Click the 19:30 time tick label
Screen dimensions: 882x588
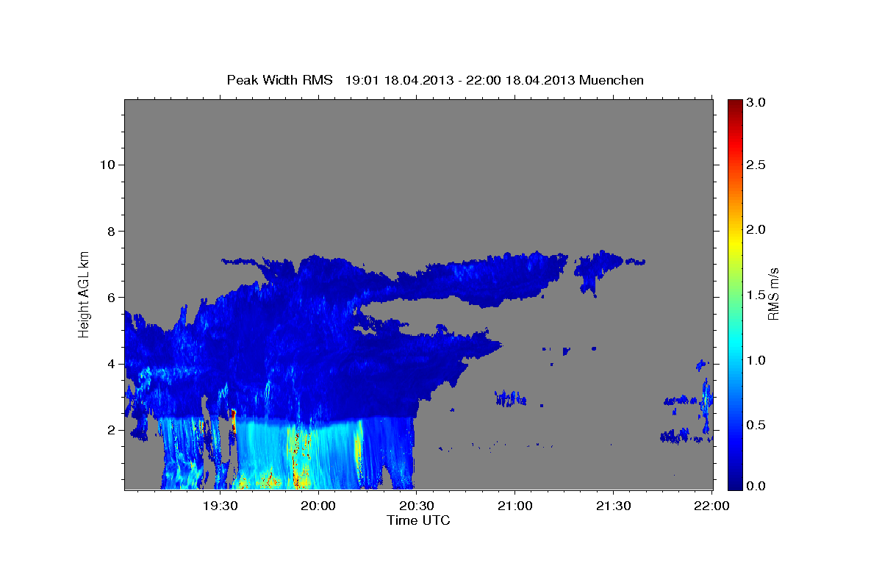tap(220, 506)
